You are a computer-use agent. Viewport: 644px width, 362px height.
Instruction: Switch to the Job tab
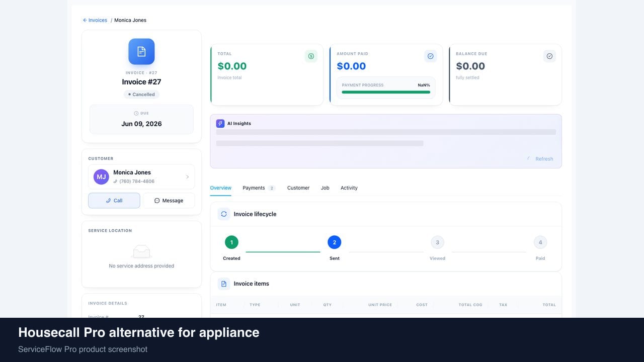tap(325, 188)
